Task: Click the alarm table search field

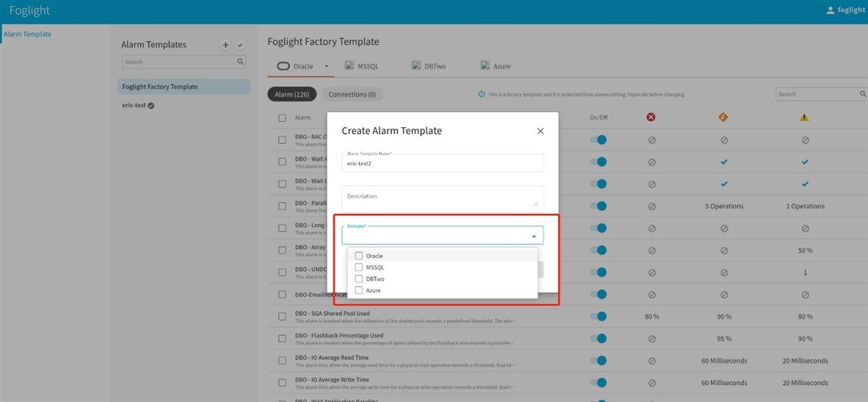Action: click(822, 94)
